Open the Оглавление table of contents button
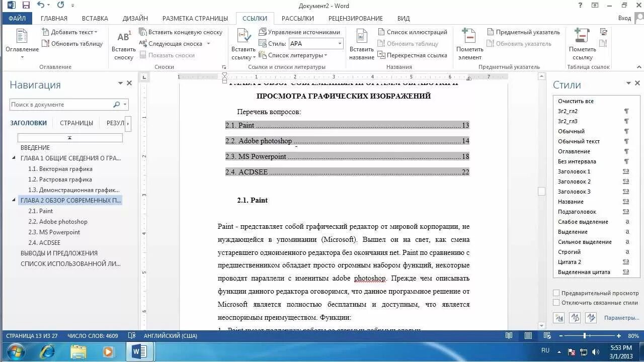Image resolution: width=644 pixels, height=362 pixels. click(22, 44)
